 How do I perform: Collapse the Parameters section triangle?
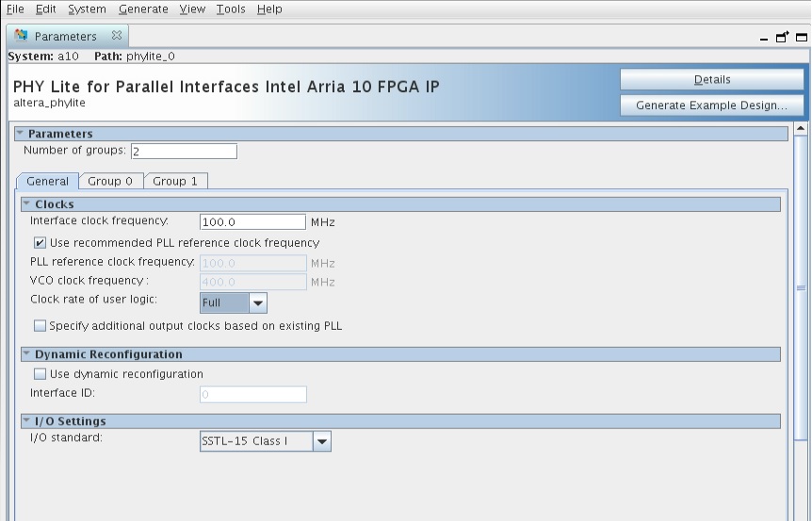click(x=20, y=134)
